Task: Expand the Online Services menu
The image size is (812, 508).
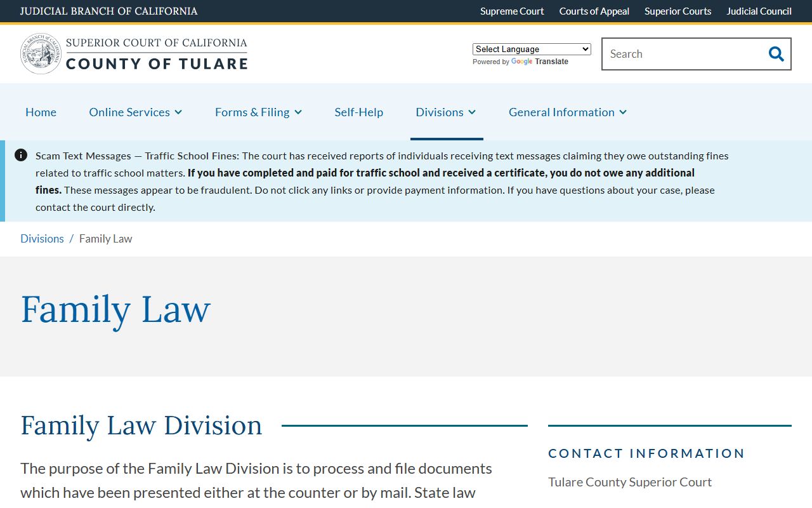Action: (x=136, y=112)
